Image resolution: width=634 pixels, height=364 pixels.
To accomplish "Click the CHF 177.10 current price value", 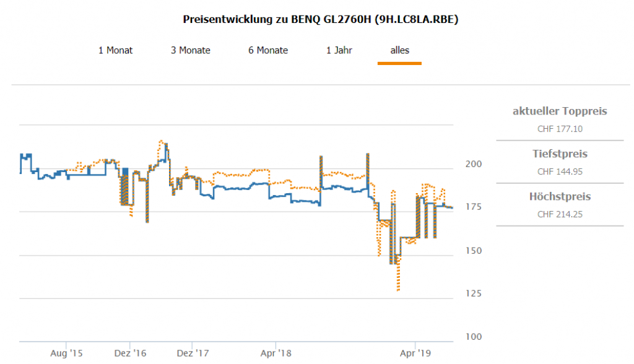I will click(x=560, y=129).
